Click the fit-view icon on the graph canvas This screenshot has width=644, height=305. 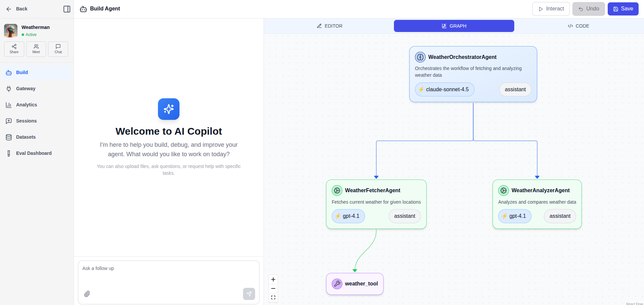(273, 297)
